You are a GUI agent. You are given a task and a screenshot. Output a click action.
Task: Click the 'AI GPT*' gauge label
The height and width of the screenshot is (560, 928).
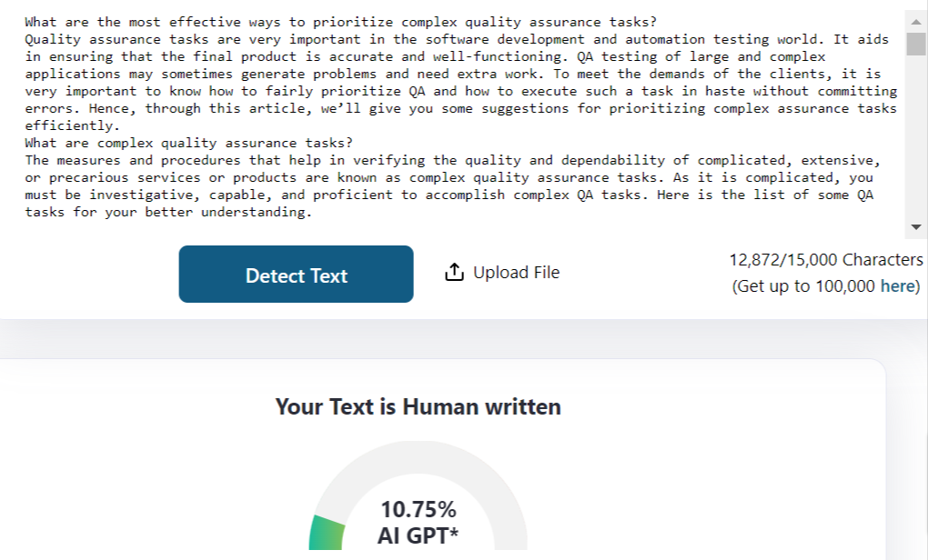click(418, 535)
